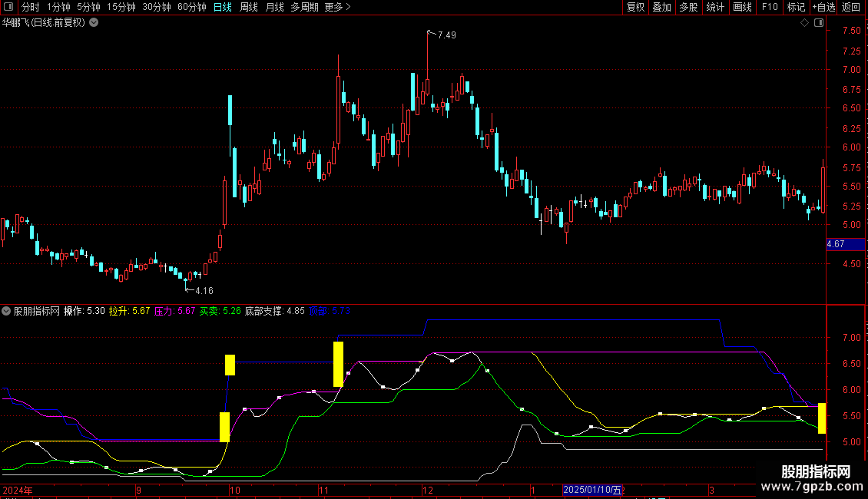
Task: Click the 股朋指标网 indicator name
Action: [37, 311]
